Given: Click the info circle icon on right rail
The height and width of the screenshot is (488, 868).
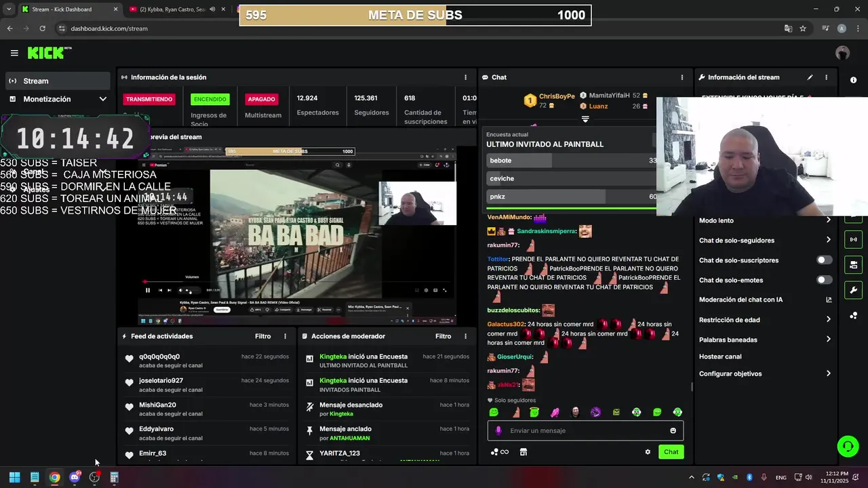Looking at the screenshot, I should [853, 80].
